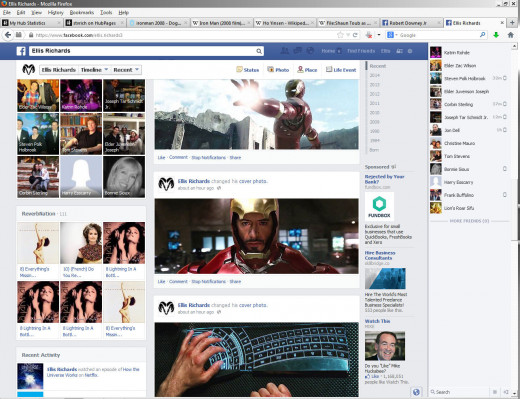
Task: Open the Tools menu
Action: [x=106, y=12]
